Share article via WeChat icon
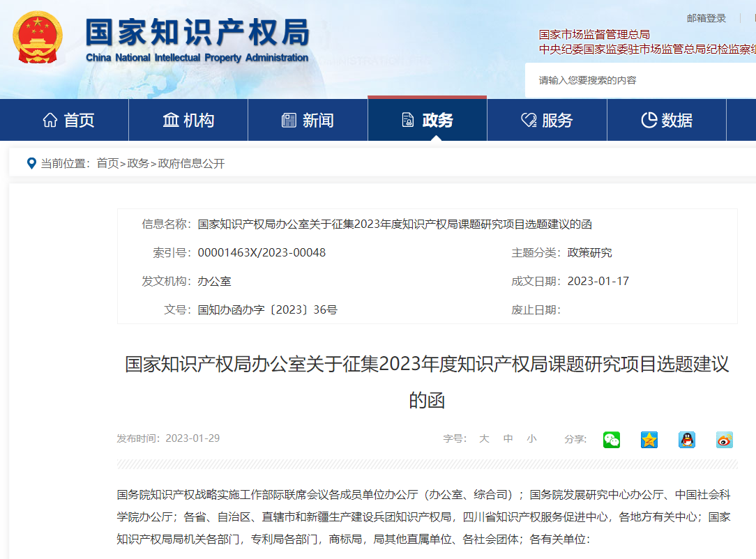Viewport: 756px width, 559px height. (x=612, y=440)
